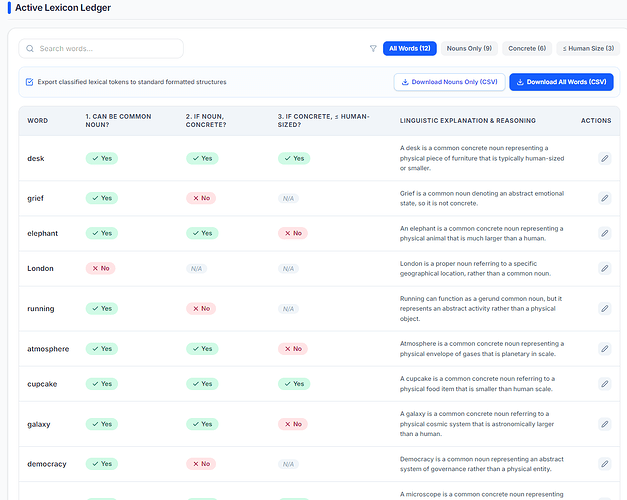The width and height of the screenshot is (627, 500).
Task: Select the All Words (12) filter
Action: coord(409,48)
